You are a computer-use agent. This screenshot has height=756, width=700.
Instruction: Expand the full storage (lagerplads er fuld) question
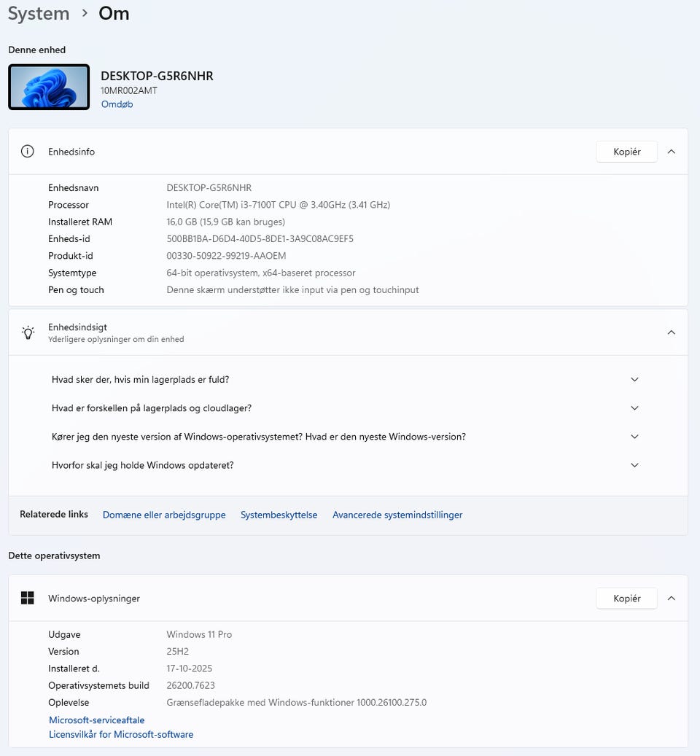(x=634, y=380)
